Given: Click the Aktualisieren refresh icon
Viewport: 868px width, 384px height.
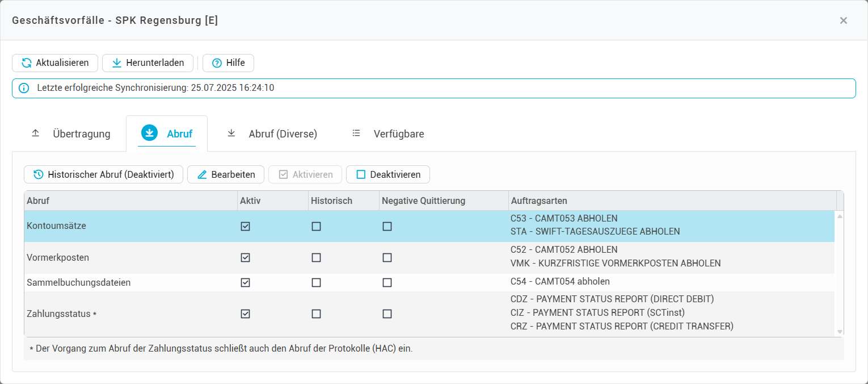Looking at the screenshot, I should [x=26, y=63].
